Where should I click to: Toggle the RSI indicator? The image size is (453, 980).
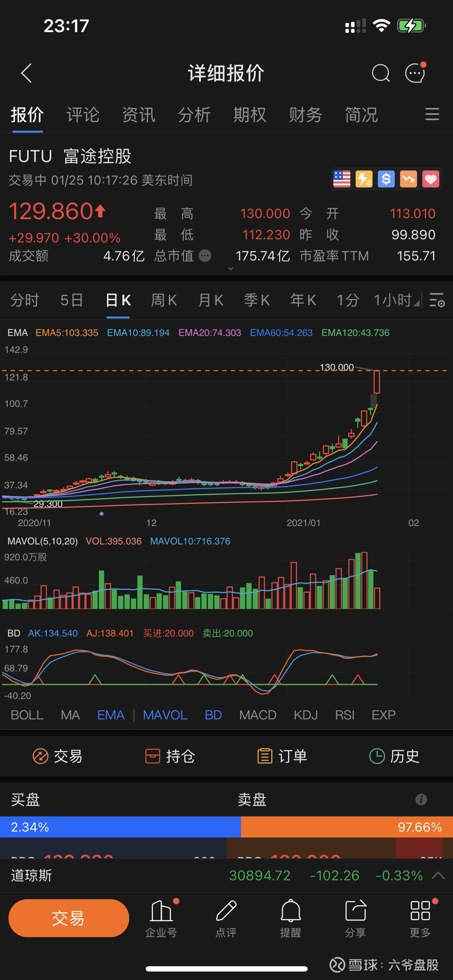345,715
